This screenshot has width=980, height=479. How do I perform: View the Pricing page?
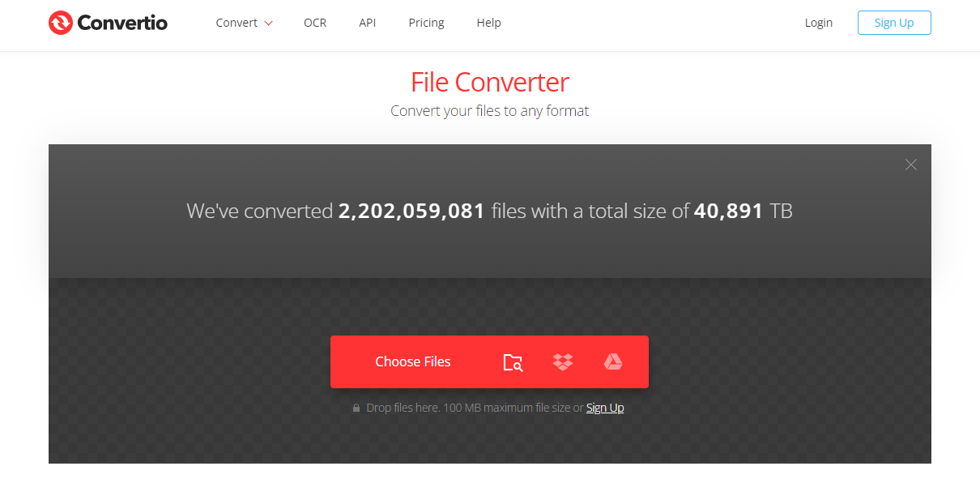coord(426,23)
